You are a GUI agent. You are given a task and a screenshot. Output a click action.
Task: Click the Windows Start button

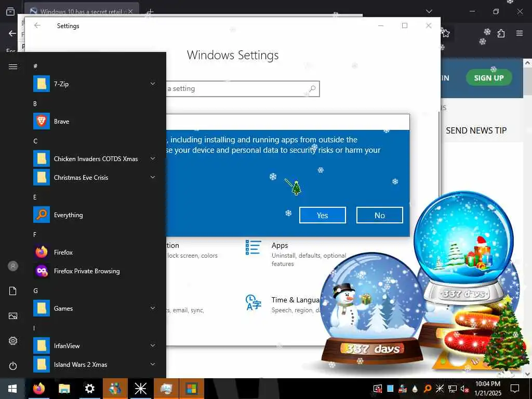pos(12,389)
